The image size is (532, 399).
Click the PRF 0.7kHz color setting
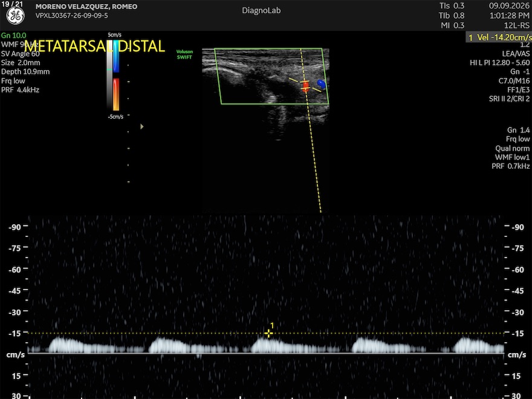coord(511,166)
